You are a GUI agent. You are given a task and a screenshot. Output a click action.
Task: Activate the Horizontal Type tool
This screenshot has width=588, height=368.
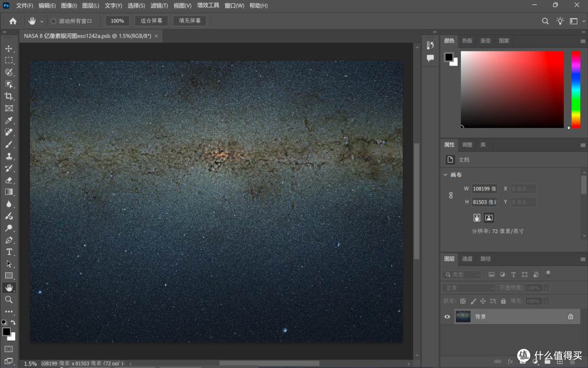[x=9, y=252]
